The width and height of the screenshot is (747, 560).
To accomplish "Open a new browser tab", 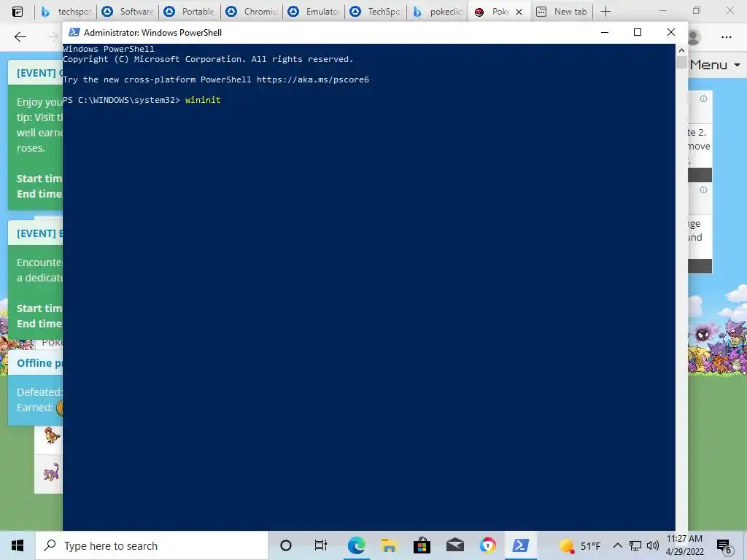I will point(605,12).
